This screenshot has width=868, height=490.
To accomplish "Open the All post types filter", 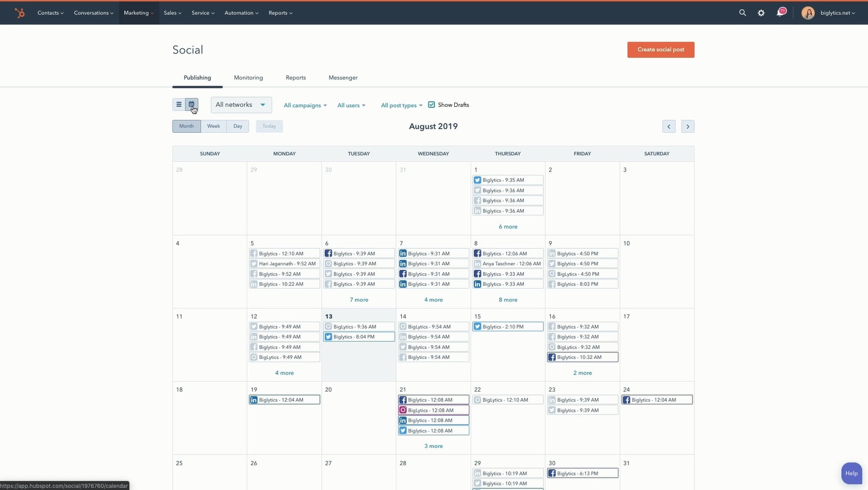I will [x=401, y=105].
